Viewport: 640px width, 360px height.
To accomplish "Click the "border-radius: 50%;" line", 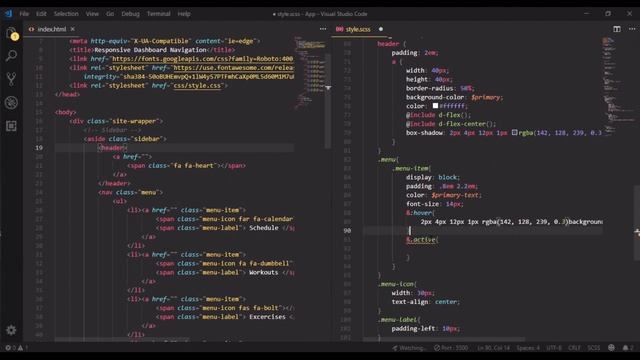I will click(x=440, y=88).
